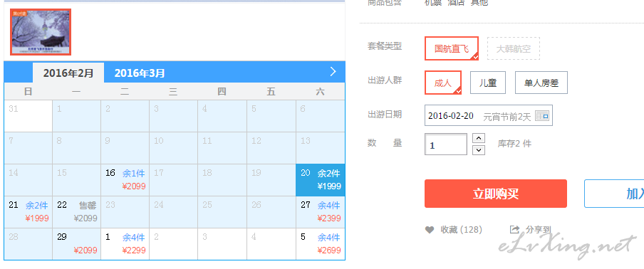
Task: Click the sold-out date February 22
Action: pyautogui.click(x=77, y=211)
